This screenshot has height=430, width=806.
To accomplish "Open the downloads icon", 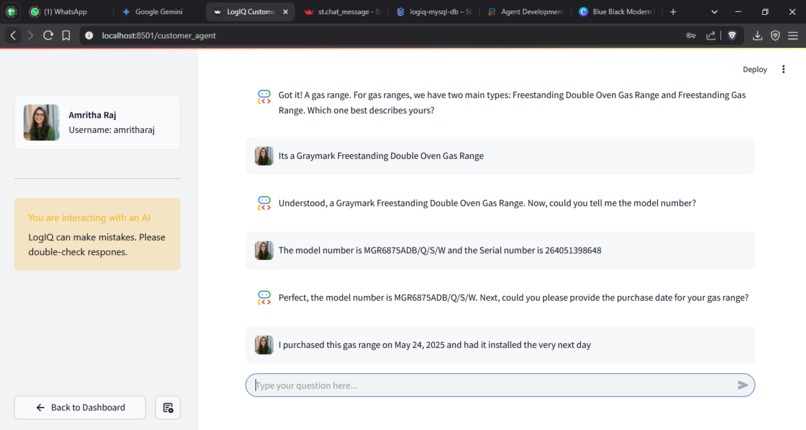I will click(757, 35).
